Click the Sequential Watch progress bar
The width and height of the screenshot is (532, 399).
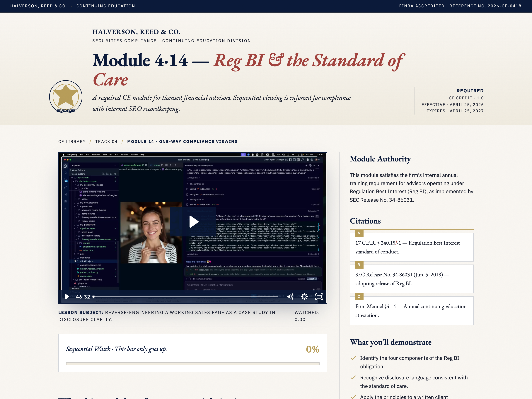point(193,364)
